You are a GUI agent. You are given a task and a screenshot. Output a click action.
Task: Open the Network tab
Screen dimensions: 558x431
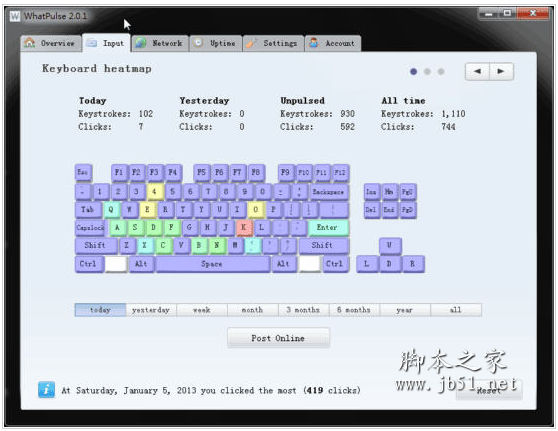(160, 43)
